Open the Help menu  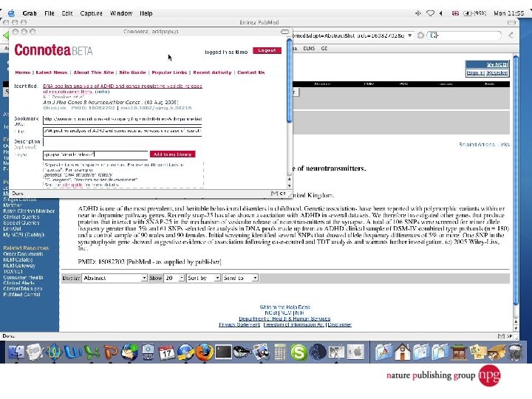tap(146, 13)
